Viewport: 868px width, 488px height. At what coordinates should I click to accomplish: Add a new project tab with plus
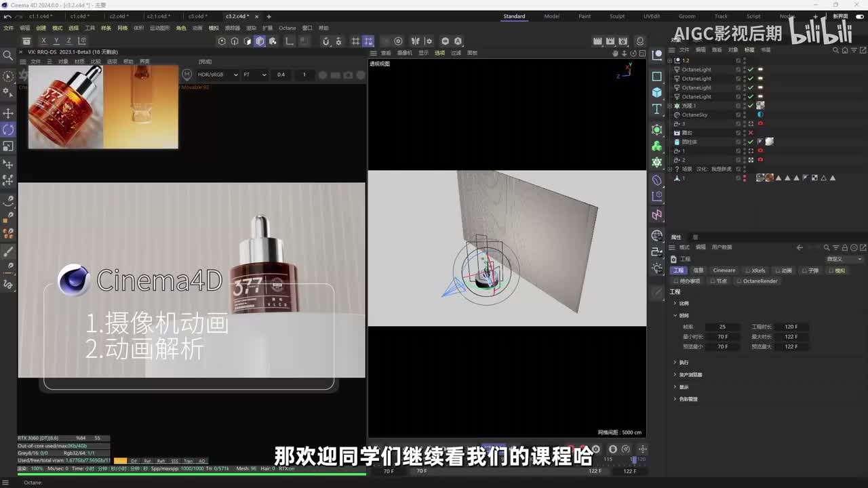point(269,16)
